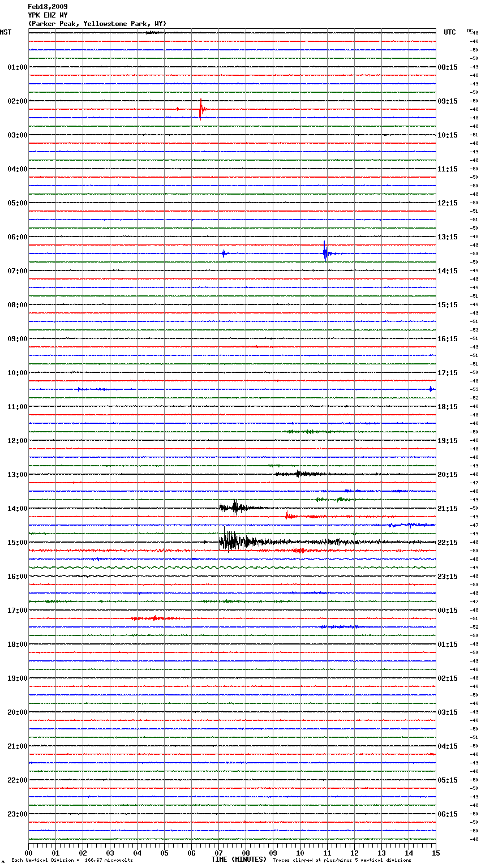Select the 18:00 MST row label
Screen dimensions: 481x868
coord(18,644)
